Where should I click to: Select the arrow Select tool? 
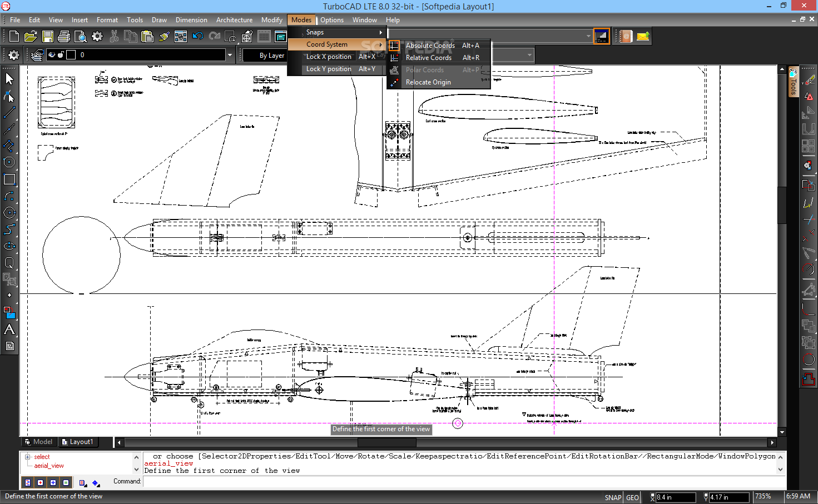[x=9, y=79]
